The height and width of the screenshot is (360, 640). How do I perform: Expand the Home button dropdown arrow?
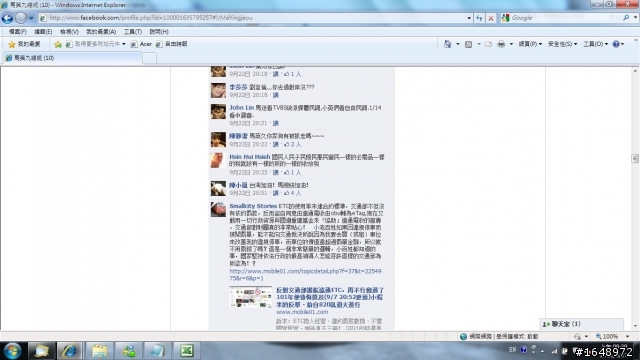pyautogui.click(x=458, y=44)
